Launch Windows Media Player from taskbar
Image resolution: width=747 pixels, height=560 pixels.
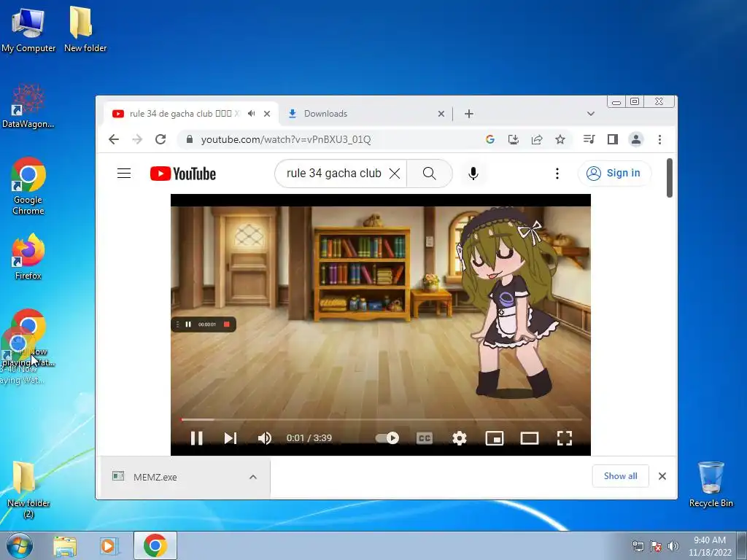pyautogui.click(x=109, y=545)
